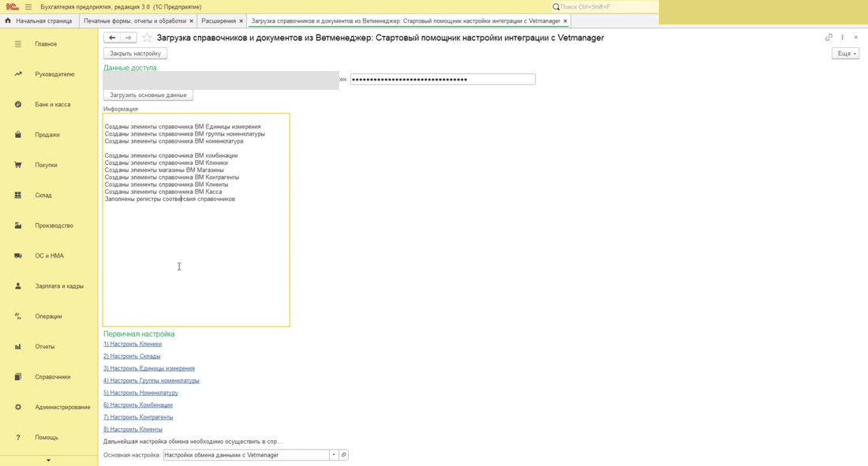
Task: Open Производство section factory icon
Action: [17, 226]
